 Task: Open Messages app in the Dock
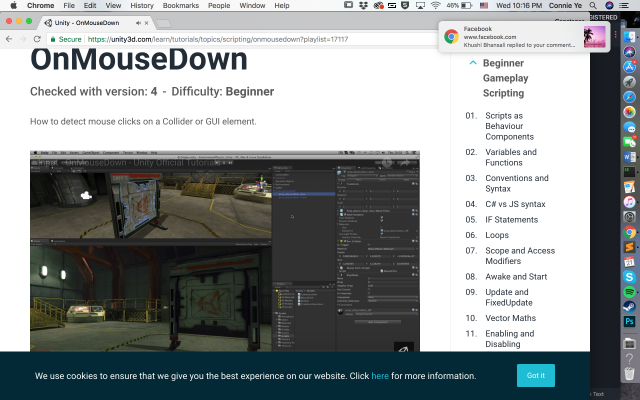click(x=629, y=127)
